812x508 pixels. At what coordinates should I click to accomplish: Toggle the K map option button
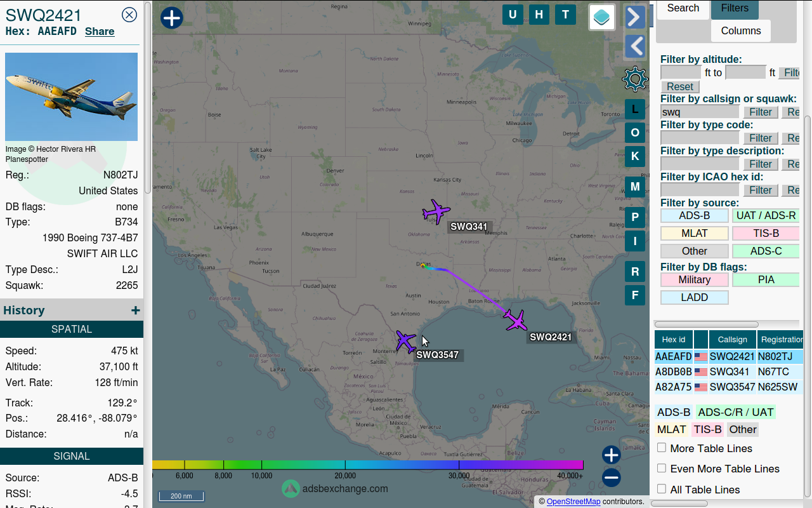(x=635, y=156)
